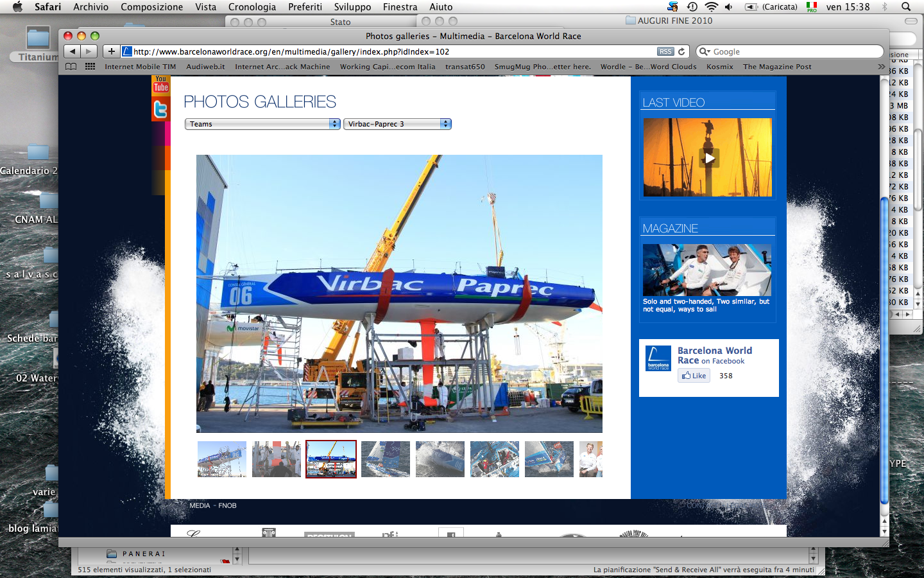Open Bluetooth menu bar icon
The width and height of the screenshot is (924, 578).
tap(885, 6)
